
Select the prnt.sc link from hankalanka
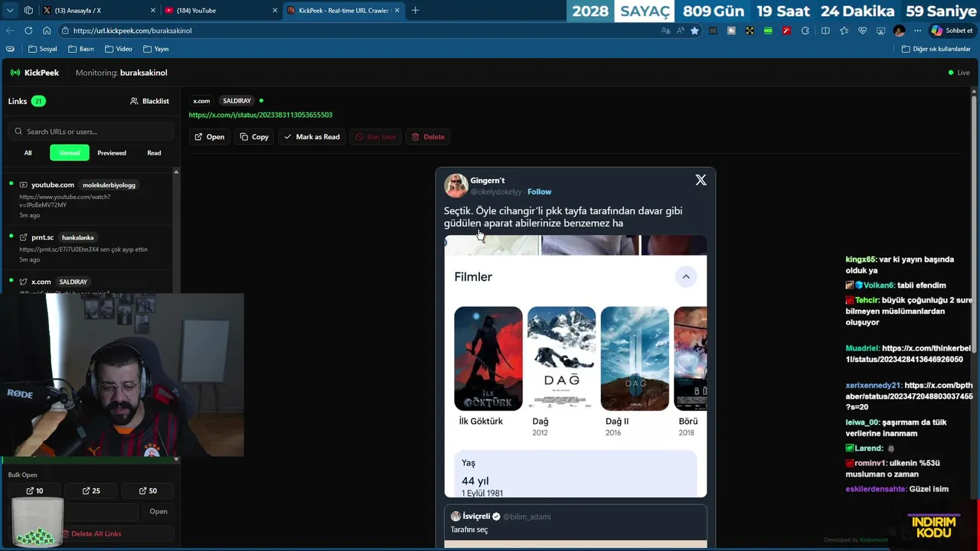click(87, 248)
